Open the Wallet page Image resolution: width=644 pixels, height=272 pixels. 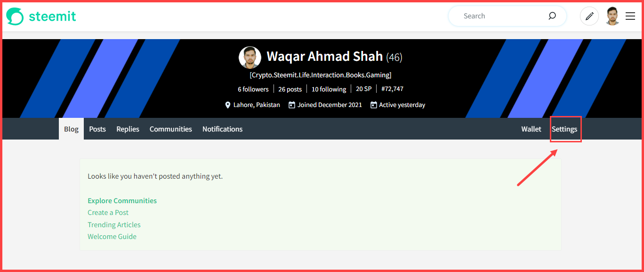tap(531, 129)
